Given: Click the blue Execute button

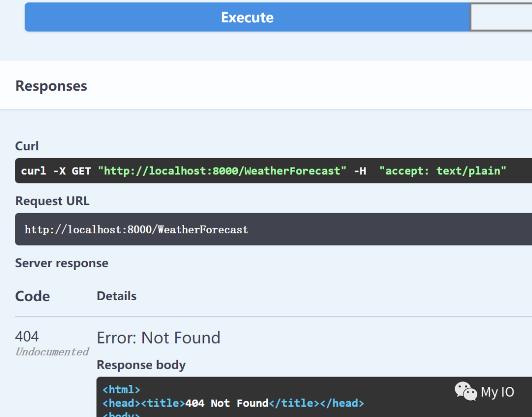Looking at the screenshot, I should (247, 17).
